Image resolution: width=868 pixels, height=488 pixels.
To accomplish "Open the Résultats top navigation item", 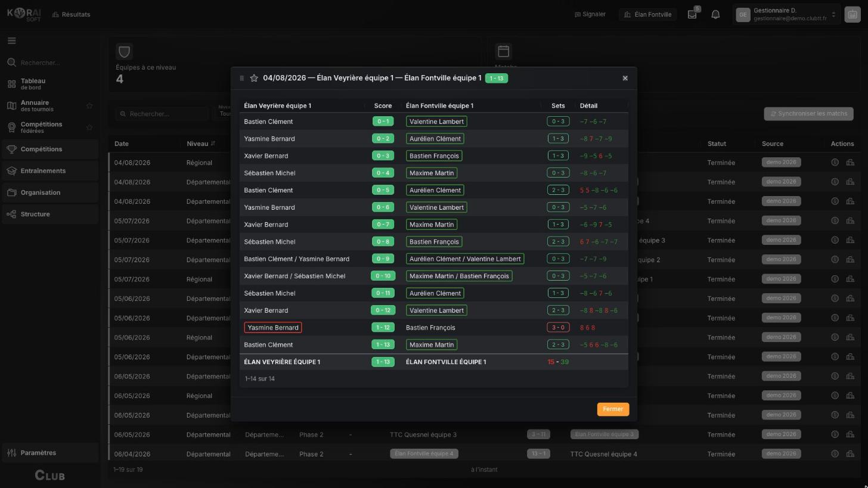I will tap(71, 14).
